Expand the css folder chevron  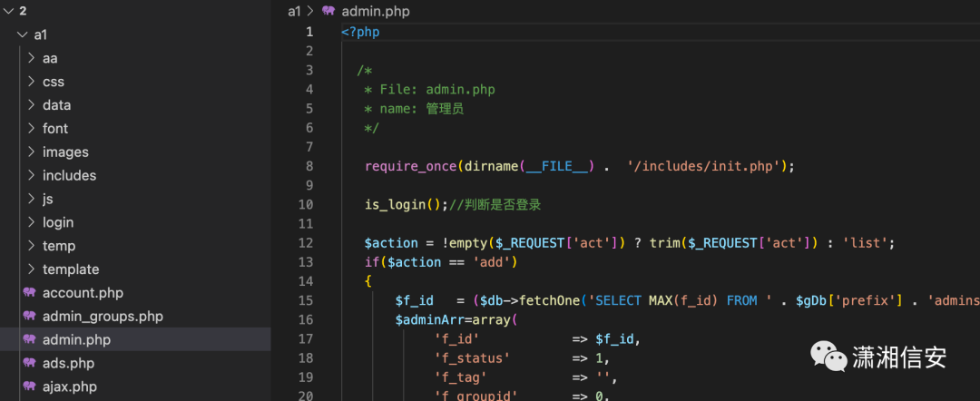pyautogui.click(x=31, y=82)
